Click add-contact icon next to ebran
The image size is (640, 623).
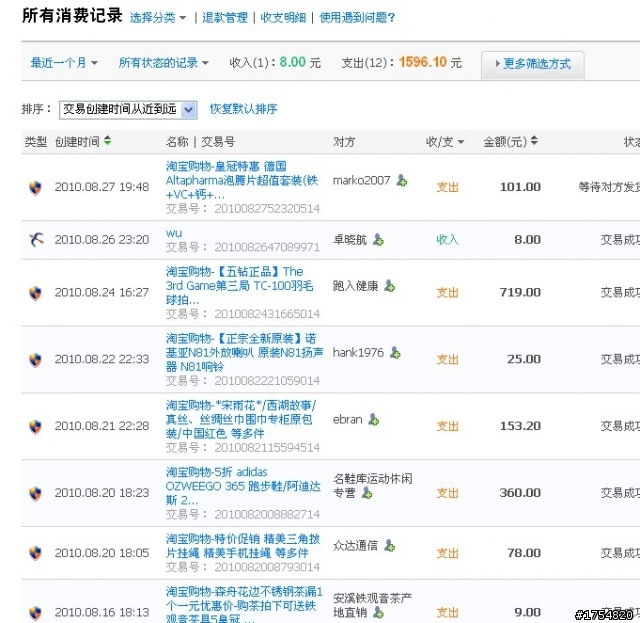tap(373, 419)
